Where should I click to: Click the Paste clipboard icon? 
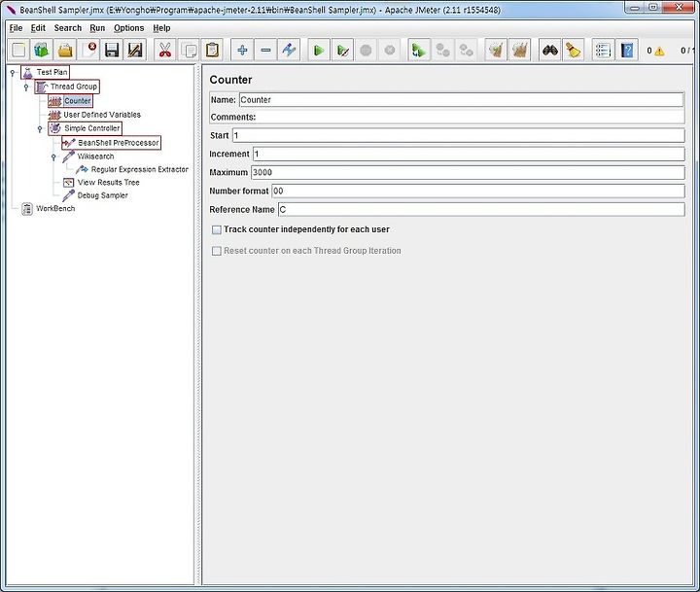point(213,50)
